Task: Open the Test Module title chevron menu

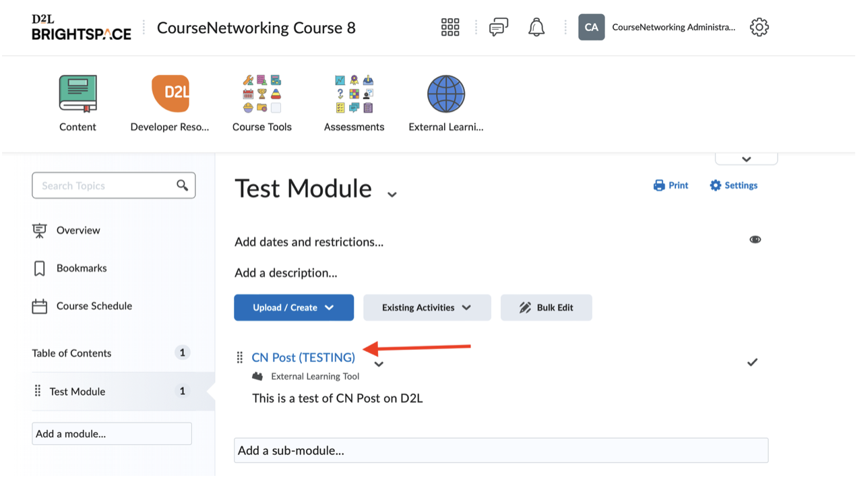Action: (392, 195)
